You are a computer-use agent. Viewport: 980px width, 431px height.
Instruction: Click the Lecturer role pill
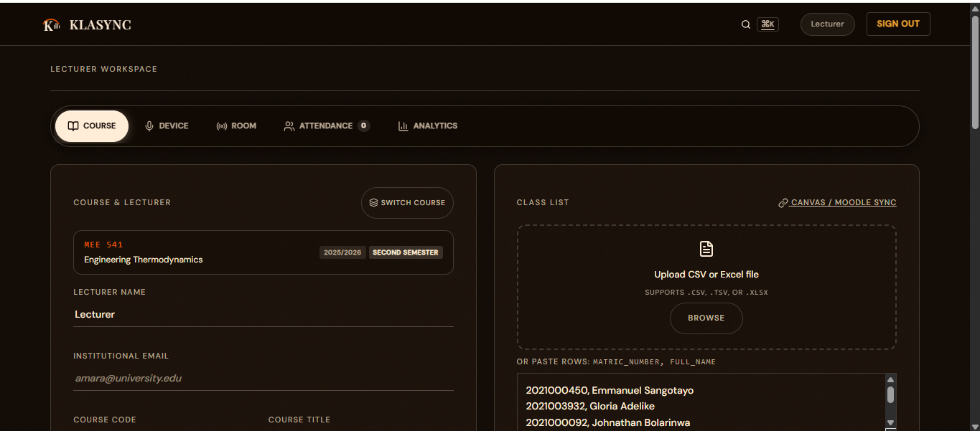point(827,24)
